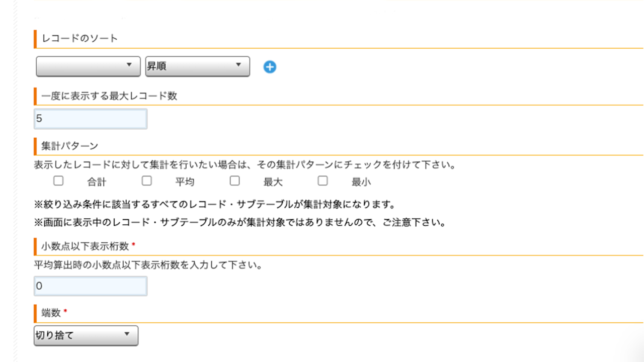
Task: Check the 合計 checkbox
Action: tap(58, 180)
